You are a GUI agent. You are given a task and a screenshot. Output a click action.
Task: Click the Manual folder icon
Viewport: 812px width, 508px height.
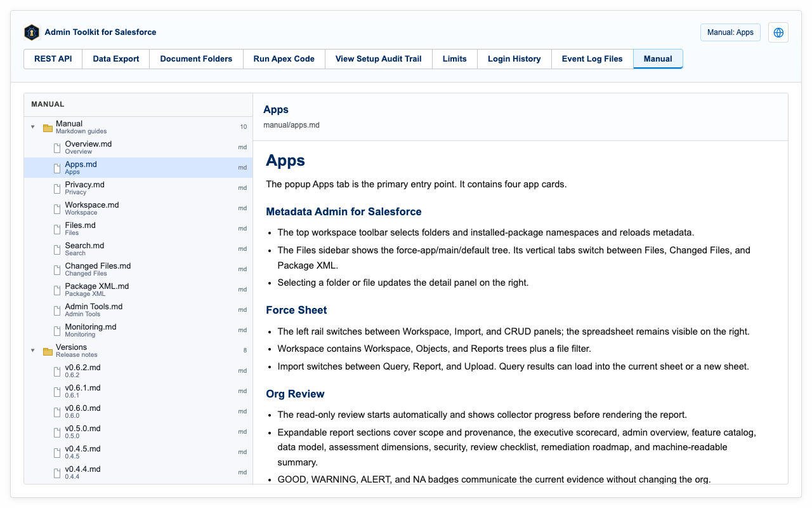point(48,128)
